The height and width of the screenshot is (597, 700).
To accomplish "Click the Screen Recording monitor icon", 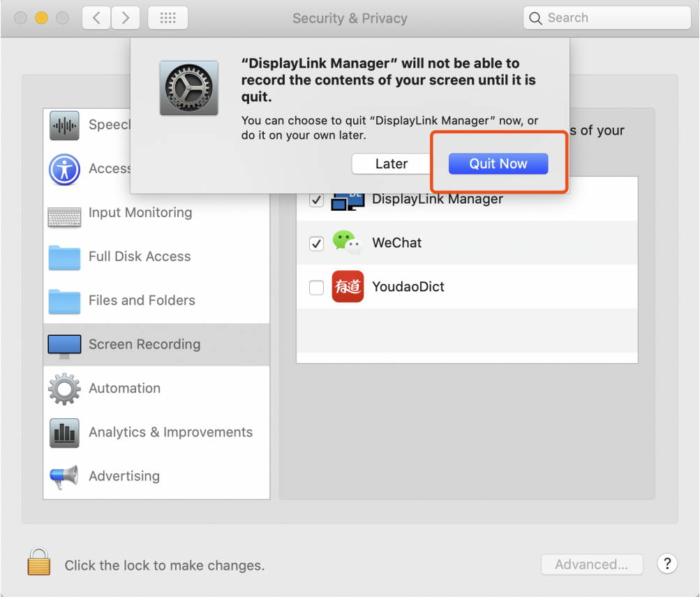I will 64,346.
